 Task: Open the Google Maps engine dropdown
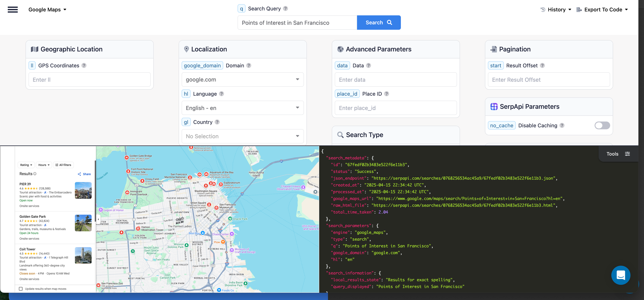[x=47, y=10]
